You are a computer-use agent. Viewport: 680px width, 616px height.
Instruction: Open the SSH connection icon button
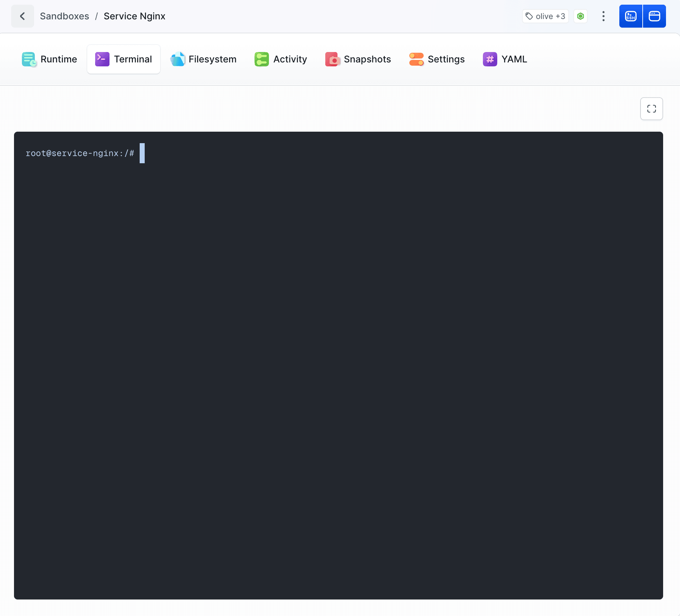click(x=630, y=16)
